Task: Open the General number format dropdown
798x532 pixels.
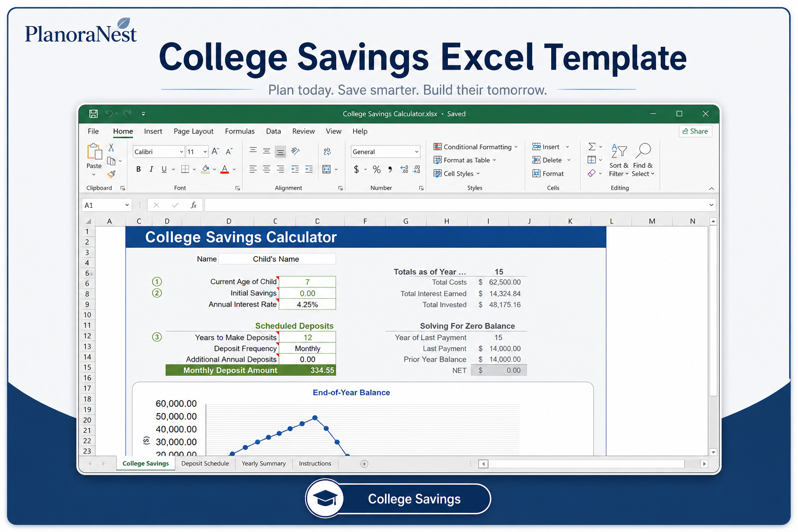Action: coord(417,152)
